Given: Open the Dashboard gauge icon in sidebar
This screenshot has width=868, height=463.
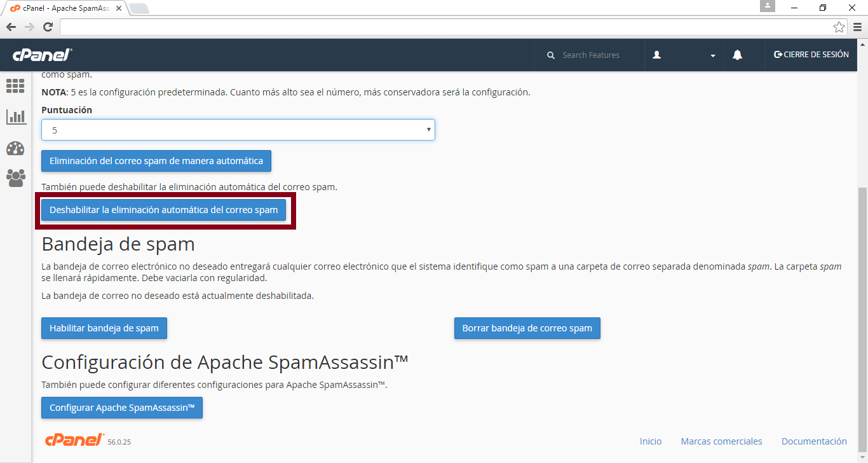Looking at the screenshot, I should 15,148.
